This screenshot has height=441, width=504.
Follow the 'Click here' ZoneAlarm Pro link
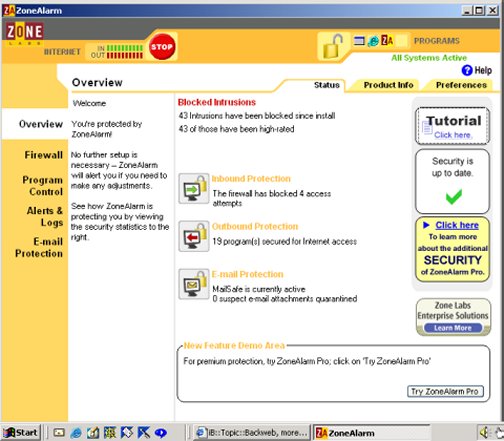(x=457, y=225)
